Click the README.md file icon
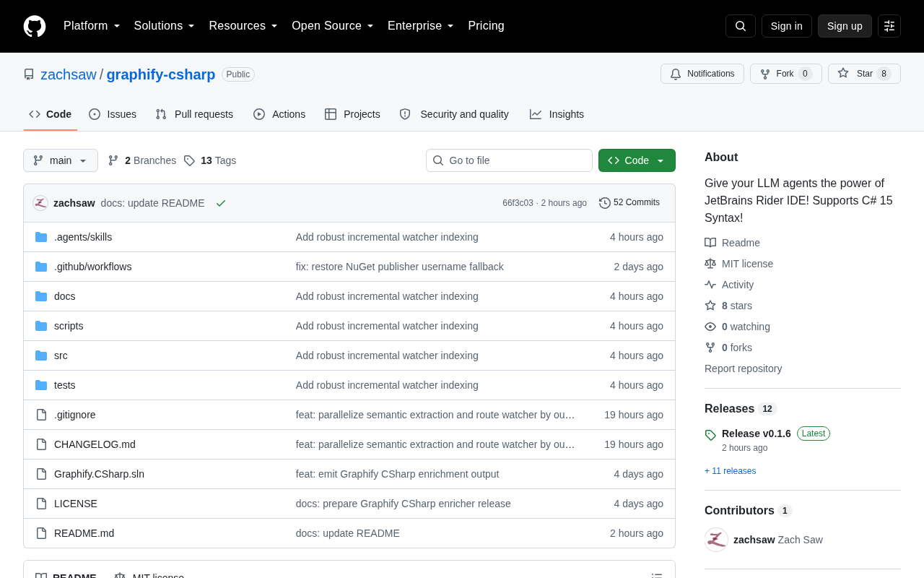This screenshot has height=578, width=924. pyautogui.click(x=41, y=533)
